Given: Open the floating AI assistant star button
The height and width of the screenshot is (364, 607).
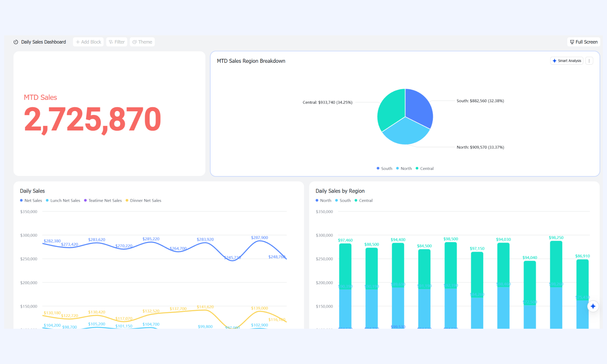Looking at the screenshot, I should click(593, 306).
